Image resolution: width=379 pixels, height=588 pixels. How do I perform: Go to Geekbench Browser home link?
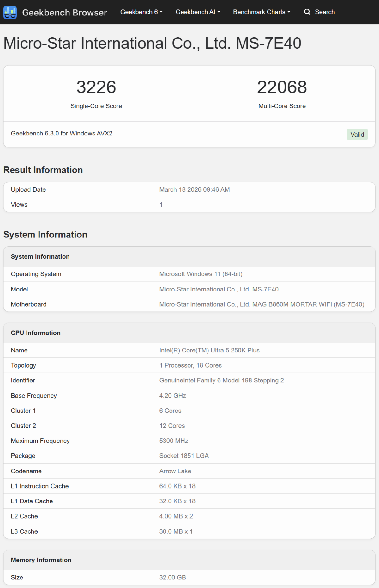tap(64, 13)
